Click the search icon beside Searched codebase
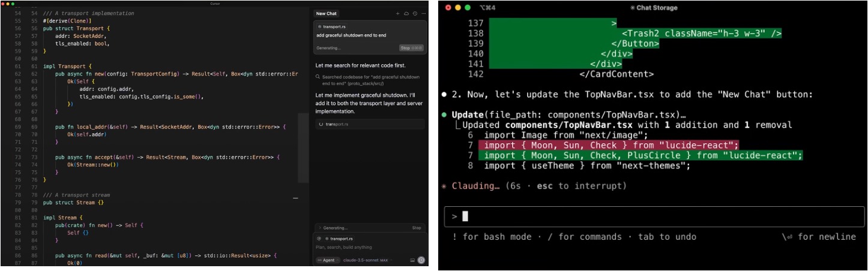 pos(317,77)
